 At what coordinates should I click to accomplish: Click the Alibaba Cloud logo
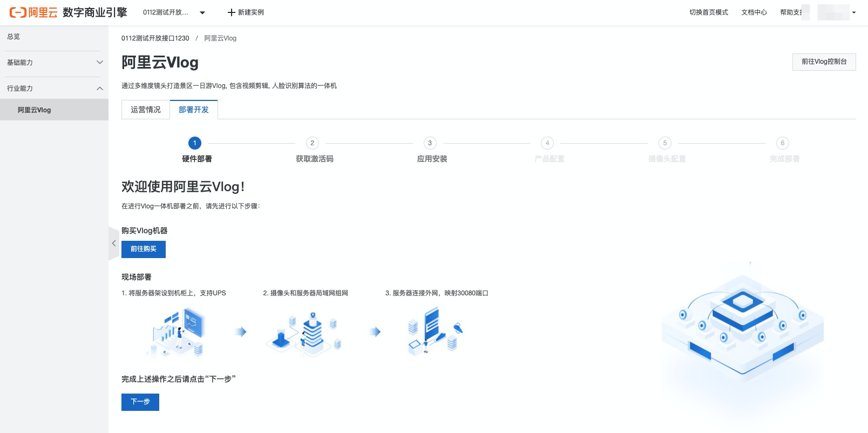[33, 12]
